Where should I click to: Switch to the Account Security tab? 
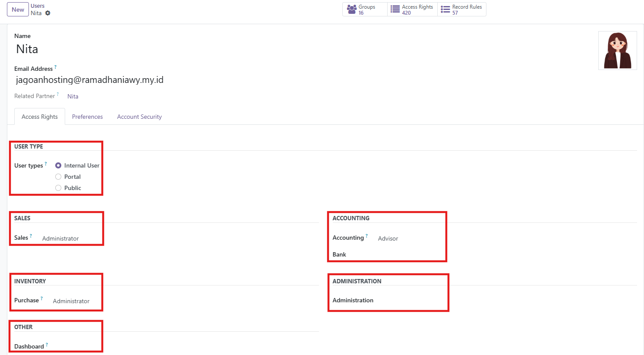click(x=139, y=117)
